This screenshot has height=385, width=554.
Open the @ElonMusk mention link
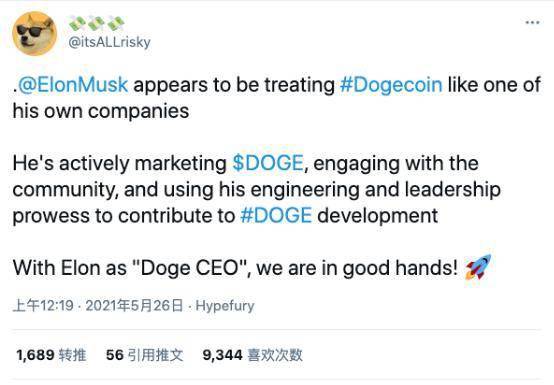pyautogui.click(x=73, y=85)
